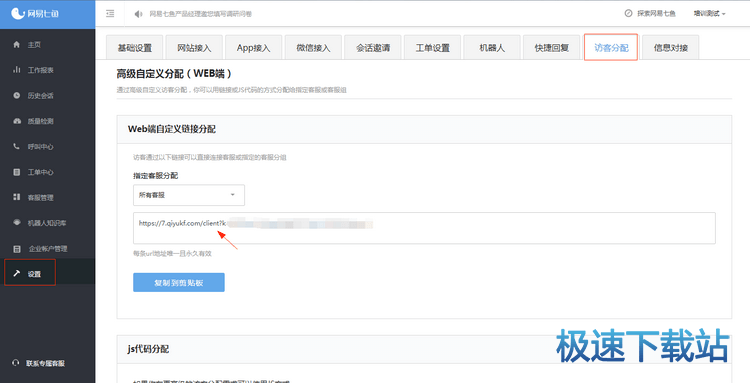Screen dimensions: 750x383
Task: Toggle the sidebar collapse hamburger icon
Action: 110,14
